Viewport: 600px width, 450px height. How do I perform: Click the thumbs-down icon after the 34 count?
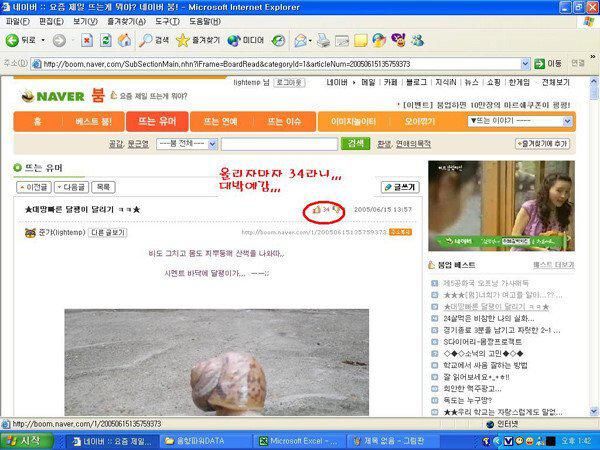[x=336, y=209]
